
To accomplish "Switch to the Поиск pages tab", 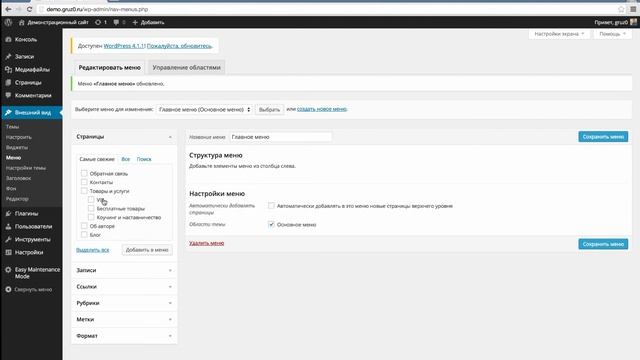I will click(144, 159).
